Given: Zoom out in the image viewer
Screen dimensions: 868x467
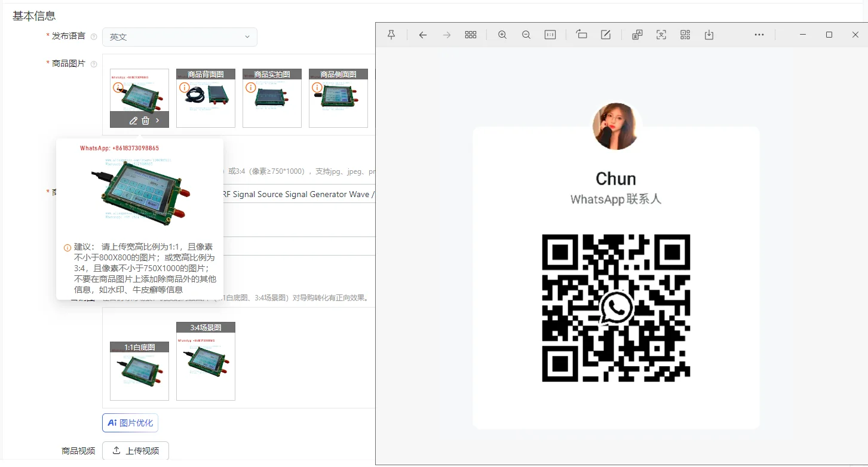Looking at the screenshot, I should (x=526, y=35).
